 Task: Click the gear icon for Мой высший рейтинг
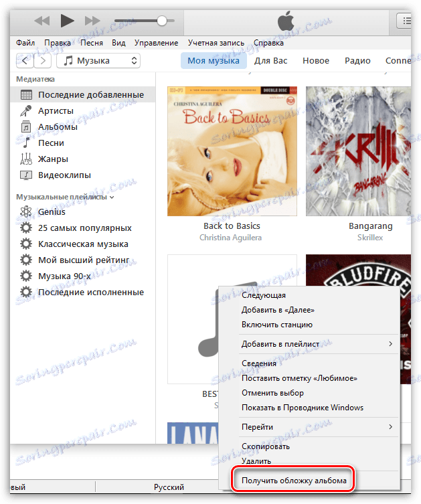tap(26, 260)
